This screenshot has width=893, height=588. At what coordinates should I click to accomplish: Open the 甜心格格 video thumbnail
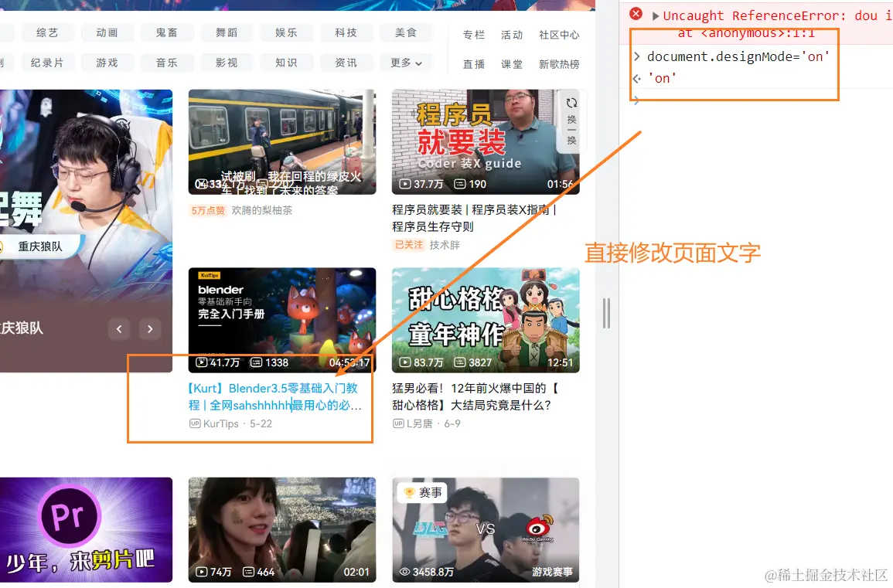tap(486, 320)
